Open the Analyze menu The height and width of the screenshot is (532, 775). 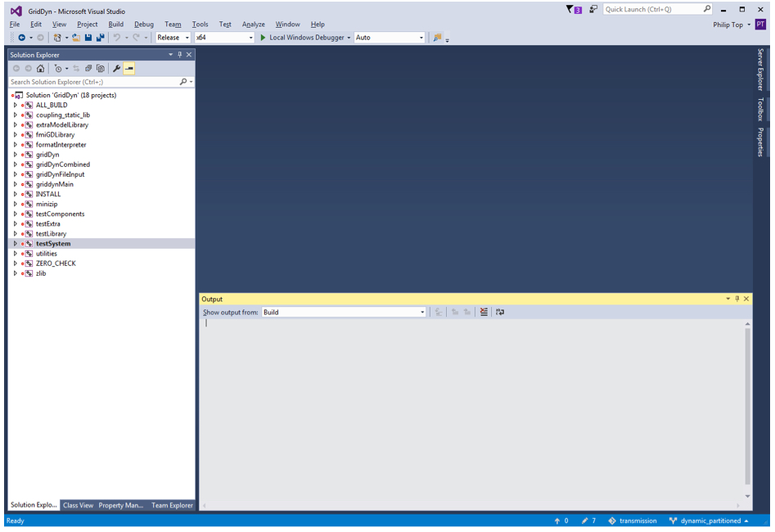pos(254,25)
